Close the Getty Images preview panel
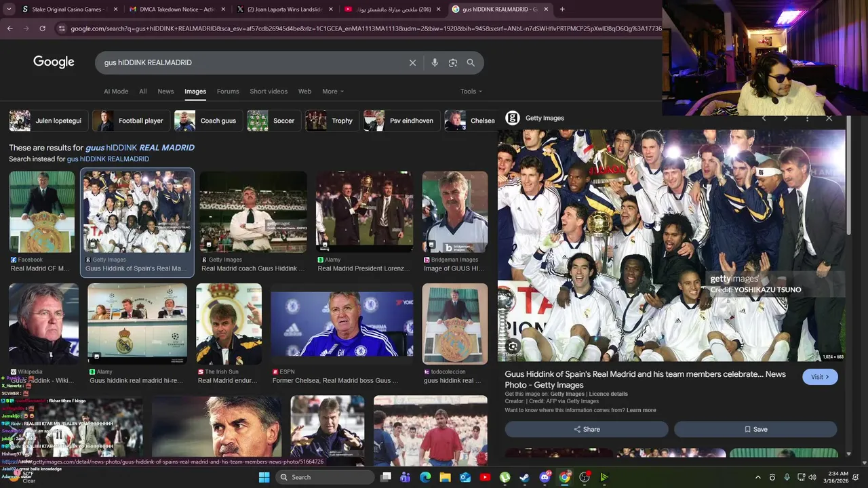The image size is (868, 488). (829, 118)
